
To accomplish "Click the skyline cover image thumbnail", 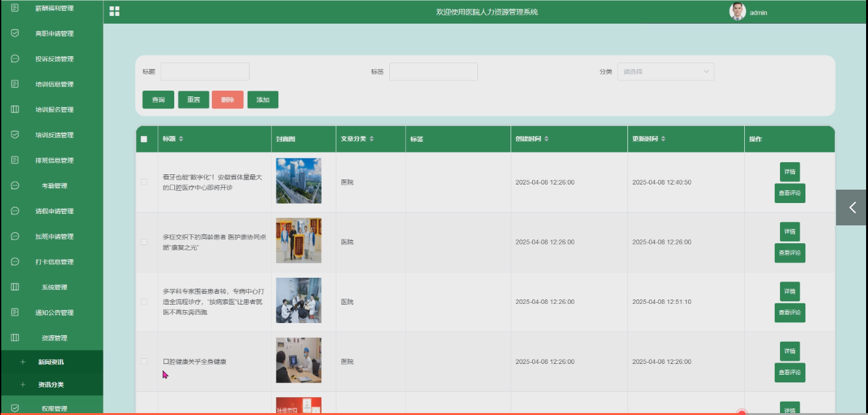I will pyautogui.click(x=299, y=181).
